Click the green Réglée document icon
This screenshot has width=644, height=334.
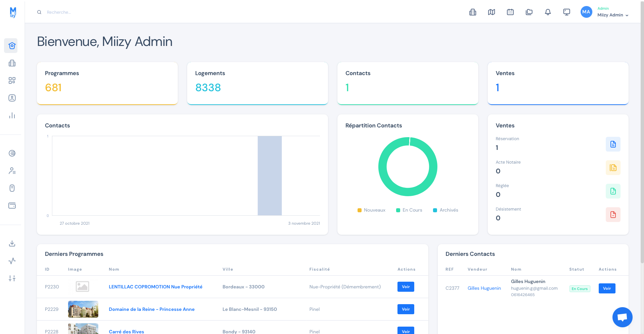pyautogui.click(x=613, y=191)
